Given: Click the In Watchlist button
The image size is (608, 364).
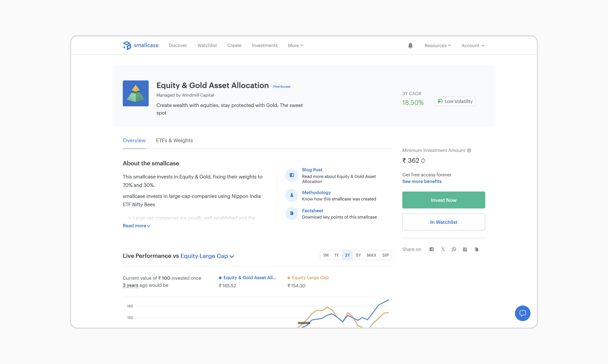Looking at the screenshot, I should (444, 222).
